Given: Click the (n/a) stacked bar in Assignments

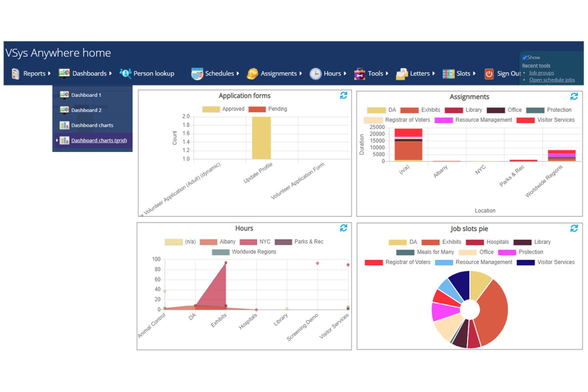Looking at the screenshot, I should click(408, 145).
